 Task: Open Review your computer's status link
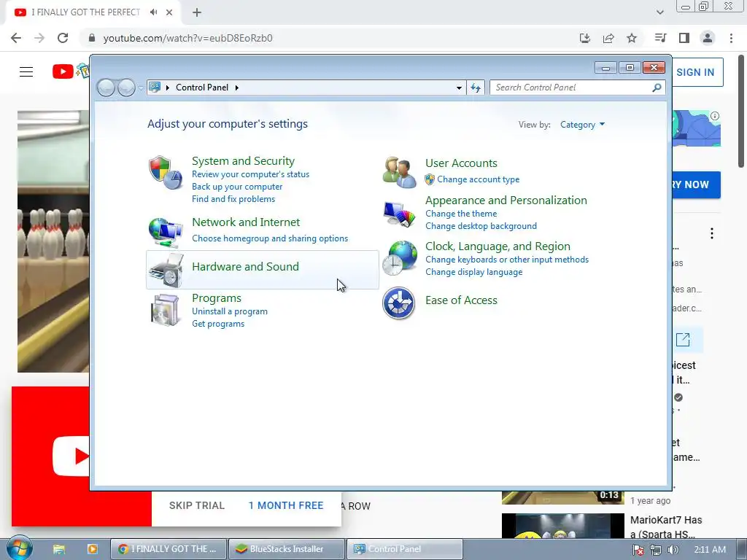click(251, 174)
